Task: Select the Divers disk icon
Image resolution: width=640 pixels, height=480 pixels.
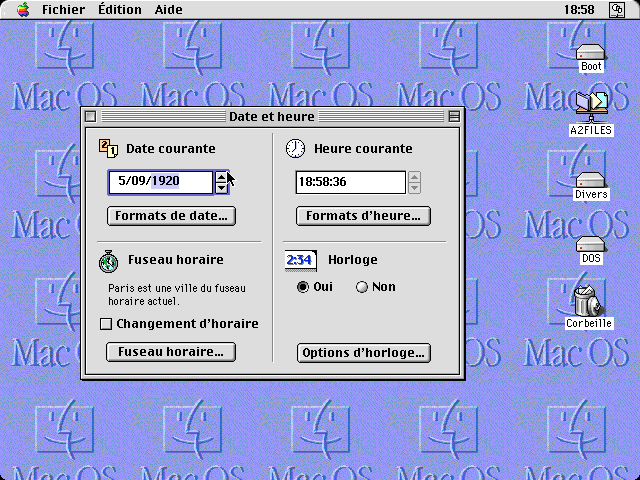Action: [x=591, y=181]
